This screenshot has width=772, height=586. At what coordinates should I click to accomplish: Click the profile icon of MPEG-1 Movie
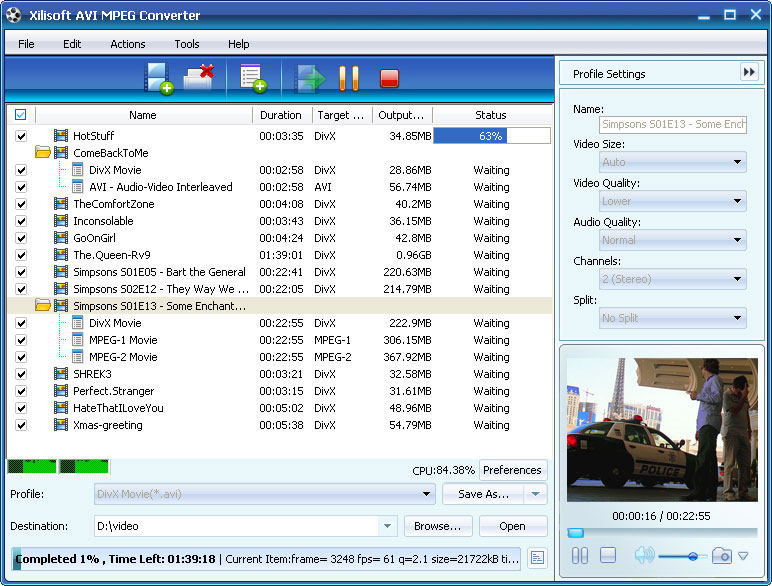point(77,340)
